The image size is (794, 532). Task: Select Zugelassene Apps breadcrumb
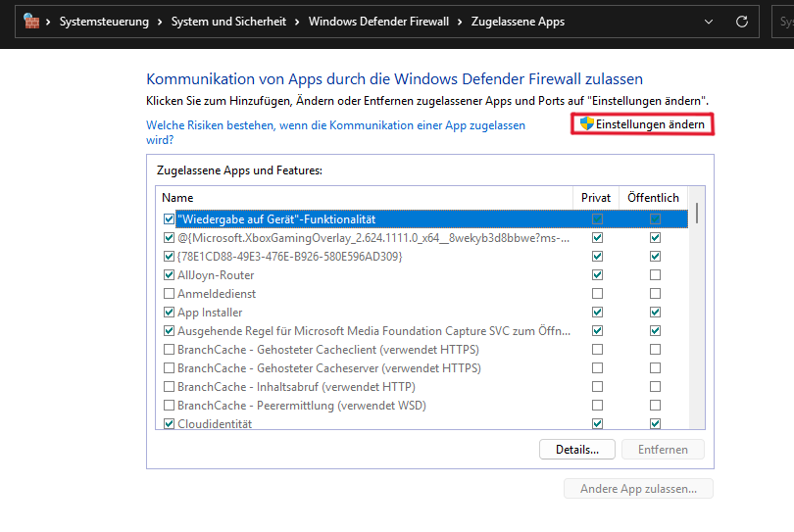click(x=518, y=22)
